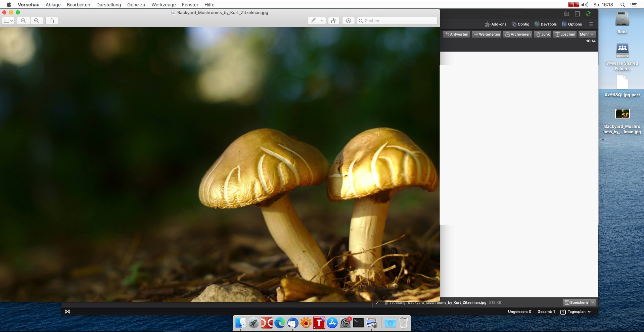Rotate the image with the rotate icon
This screenshot has height=332, width=644.
(333, 21)
